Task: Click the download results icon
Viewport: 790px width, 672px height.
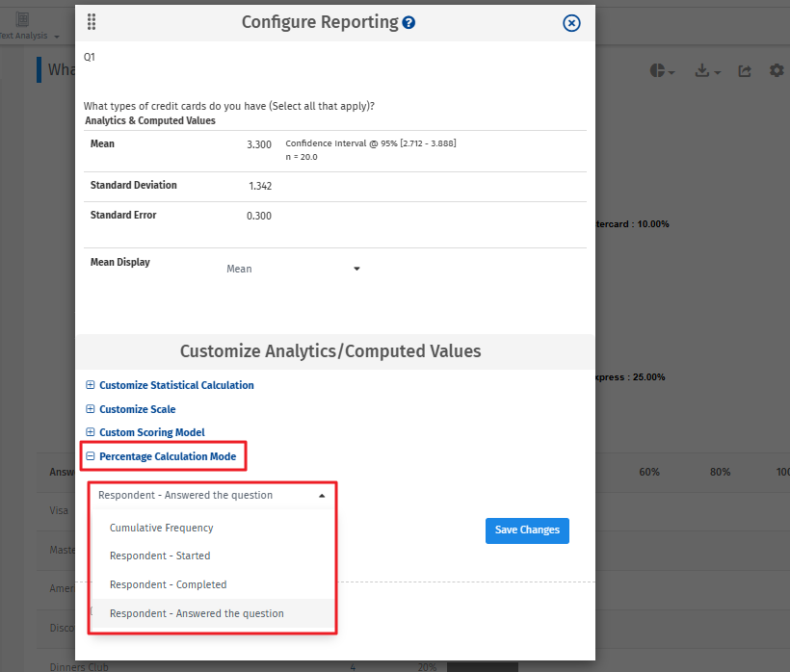Action: (x=703, y=71)
